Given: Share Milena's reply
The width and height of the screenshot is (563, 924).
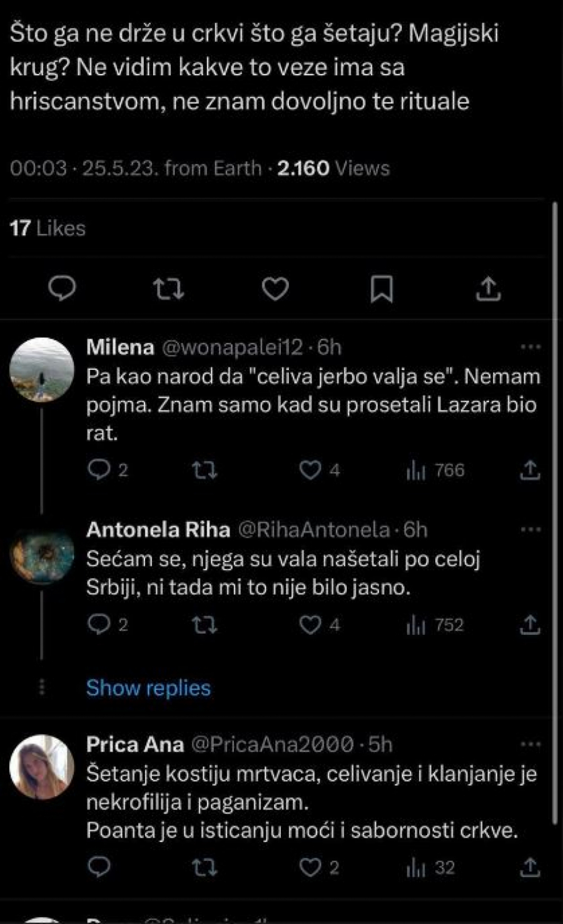Looking at the screenshot, I should point(530,470).
